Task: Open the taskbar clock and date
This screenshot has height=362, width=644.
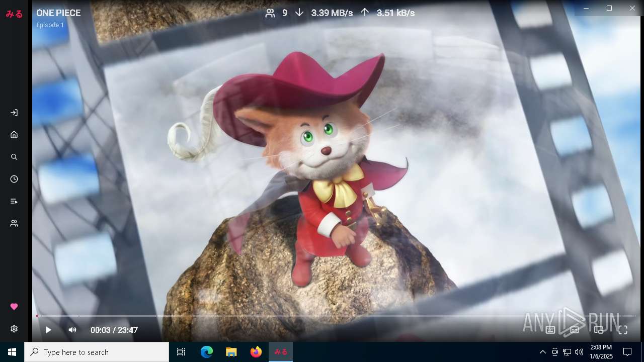Action: click(601, 352)
